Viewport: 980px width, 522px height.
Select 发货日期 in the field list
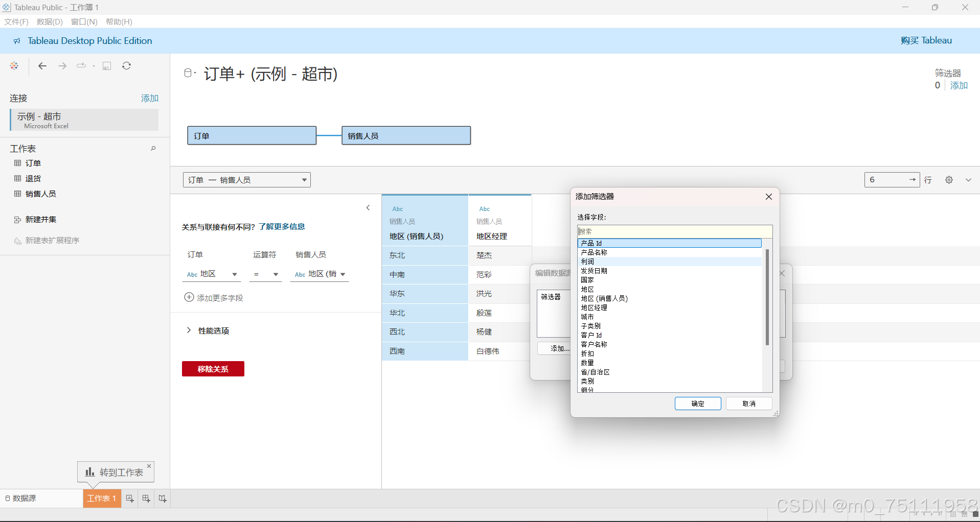(670, 271)
